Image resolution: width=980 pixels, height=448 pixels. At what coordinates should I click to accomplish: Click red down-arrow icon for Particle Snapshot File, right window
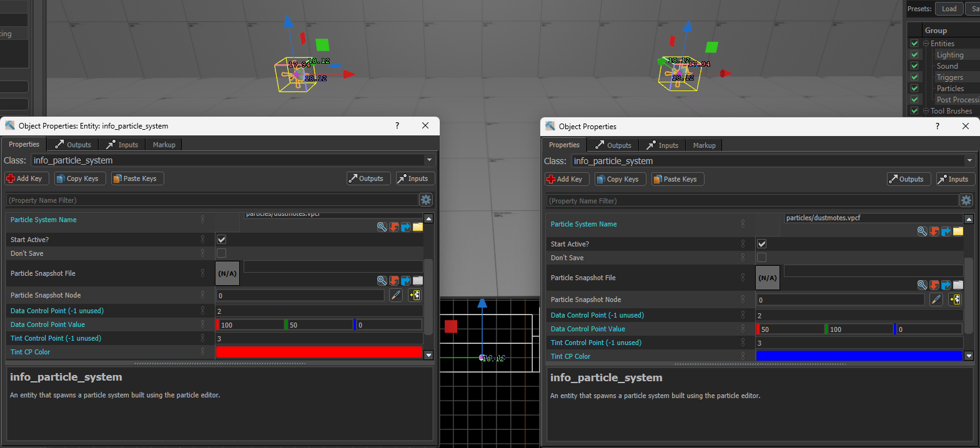tap(934, 285)
